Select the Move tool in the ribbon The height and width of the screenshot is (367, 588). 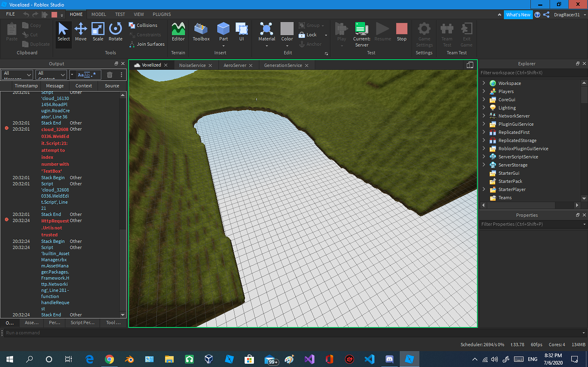click(x=81, y=32)
